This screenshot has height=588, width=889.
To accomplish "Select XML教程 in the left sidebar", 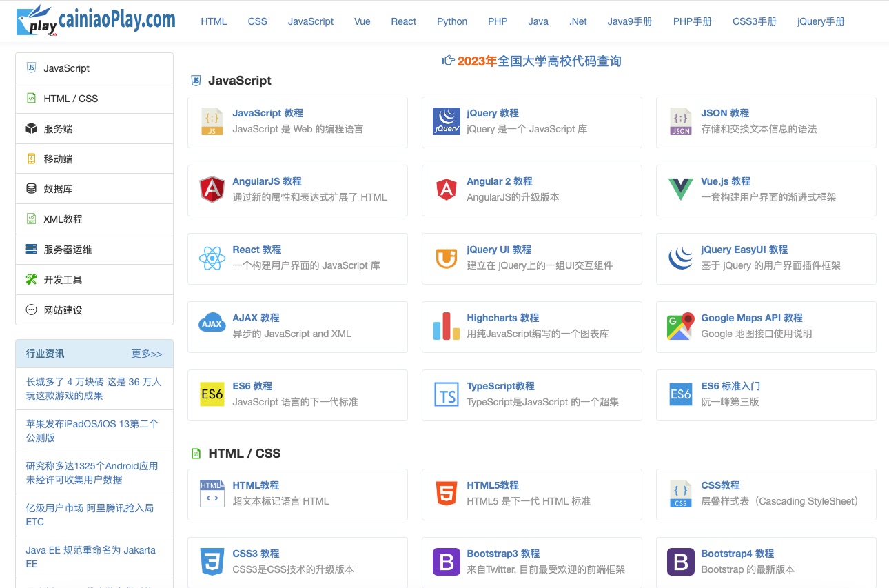I will coord(94,219).
